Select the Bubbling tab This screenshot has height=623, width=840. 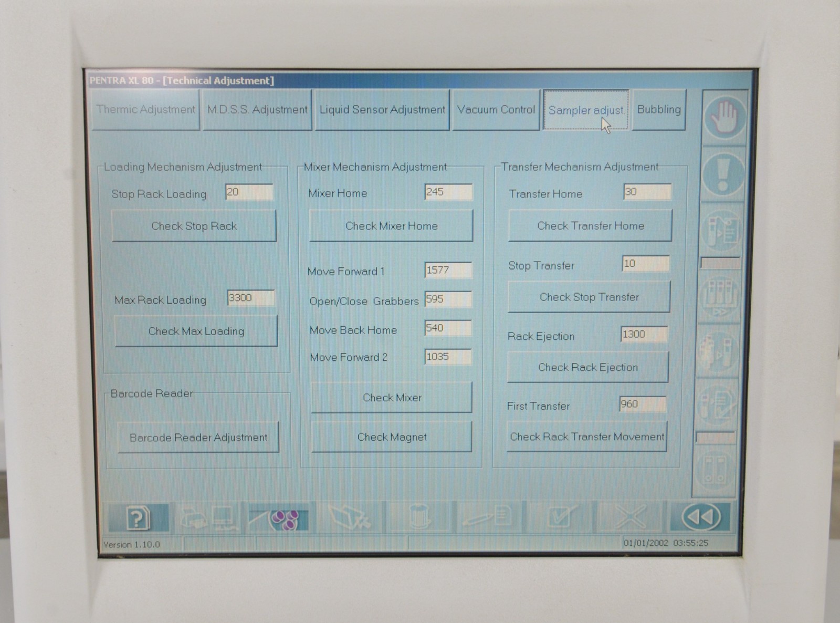(658, 110)
